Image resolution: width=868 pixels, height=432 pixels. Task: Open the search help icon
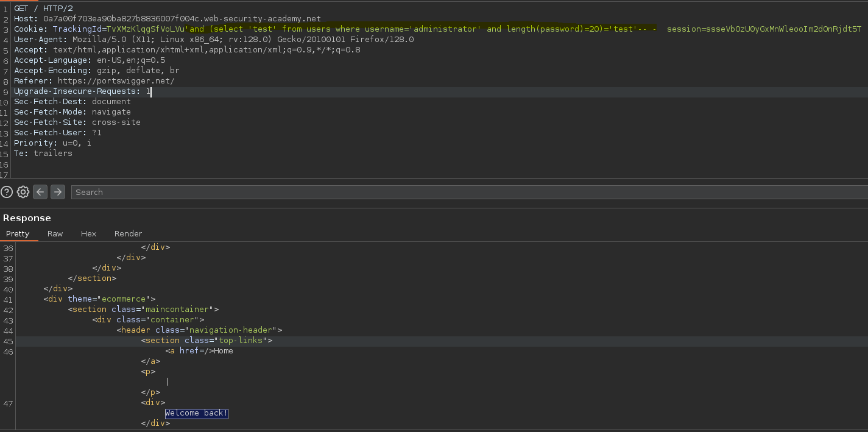7,192
